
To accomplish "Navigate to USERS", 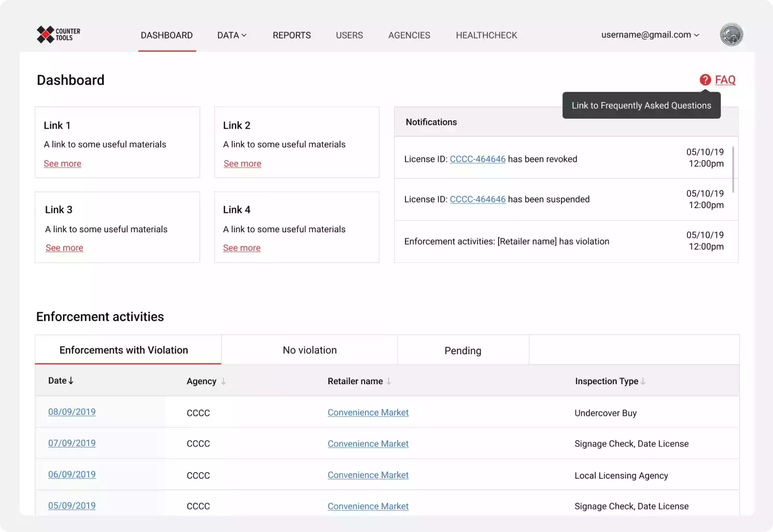I will (349, 35).
